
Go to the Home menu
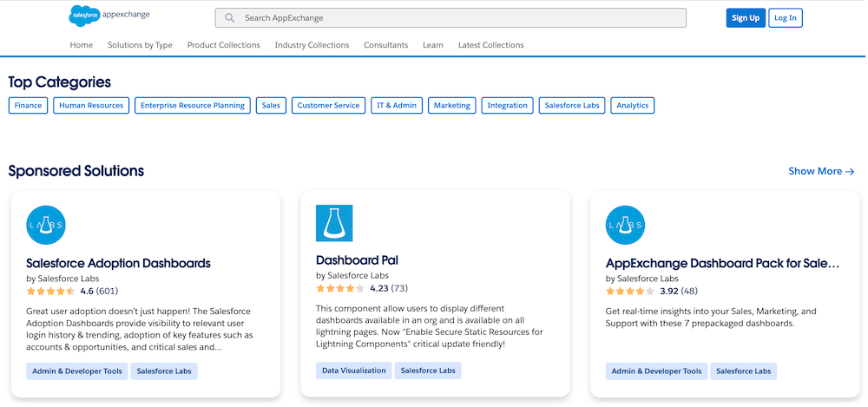click(x=82, y=45)
